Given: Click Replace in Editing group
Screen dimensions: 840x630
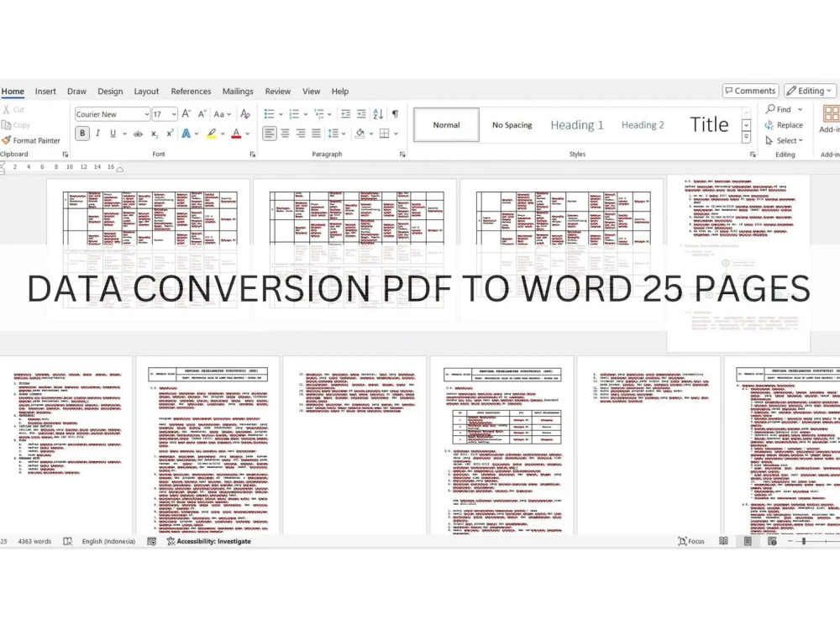Looking at the screenshot, I should click(785, 125).
